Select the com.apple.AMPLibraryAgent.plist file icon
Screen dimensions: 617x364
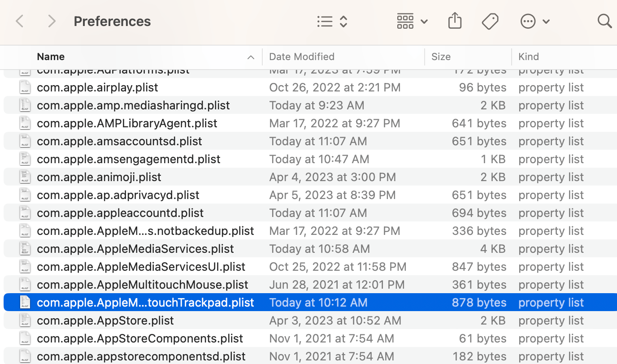(25, 123)
